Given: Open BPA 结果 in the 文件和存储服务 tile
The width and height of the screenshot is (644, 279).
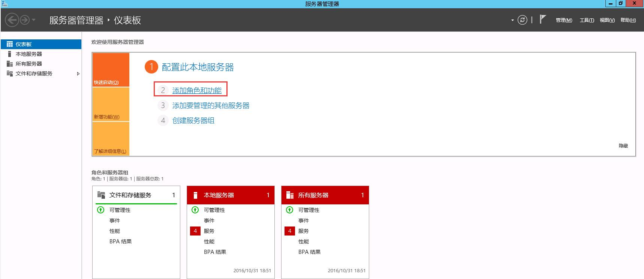Looking at the screenshot, I should pyautogui.click(x=121, y=241).
